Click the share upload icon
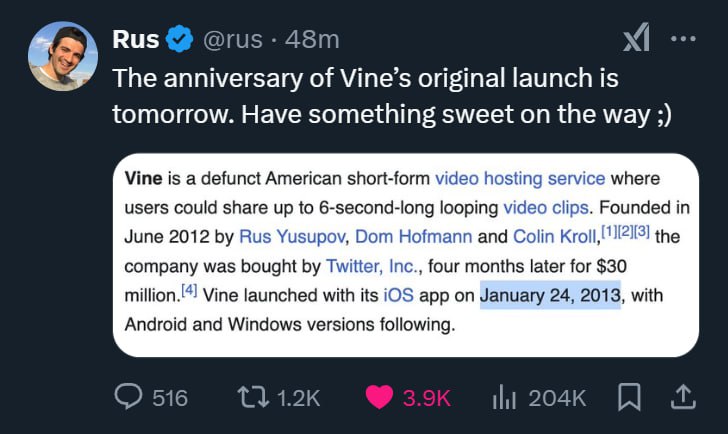728x434 pixels. [x=682, y=397]
